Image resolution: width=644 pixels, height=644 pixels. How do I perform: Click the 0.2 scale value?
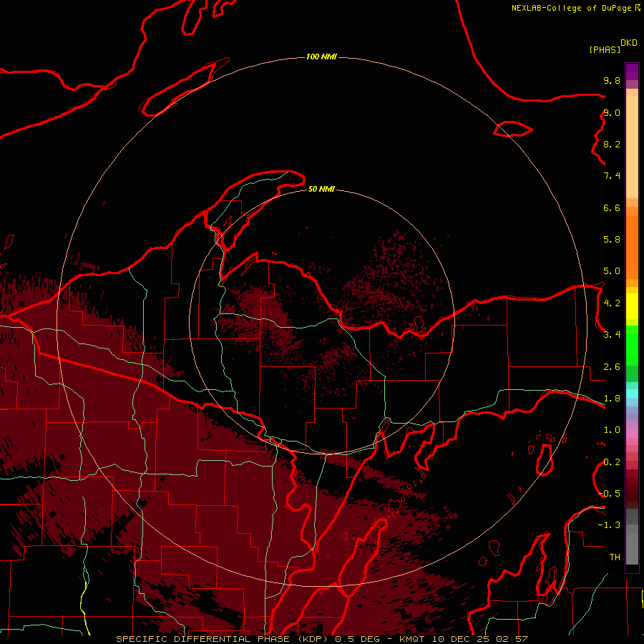612,462
